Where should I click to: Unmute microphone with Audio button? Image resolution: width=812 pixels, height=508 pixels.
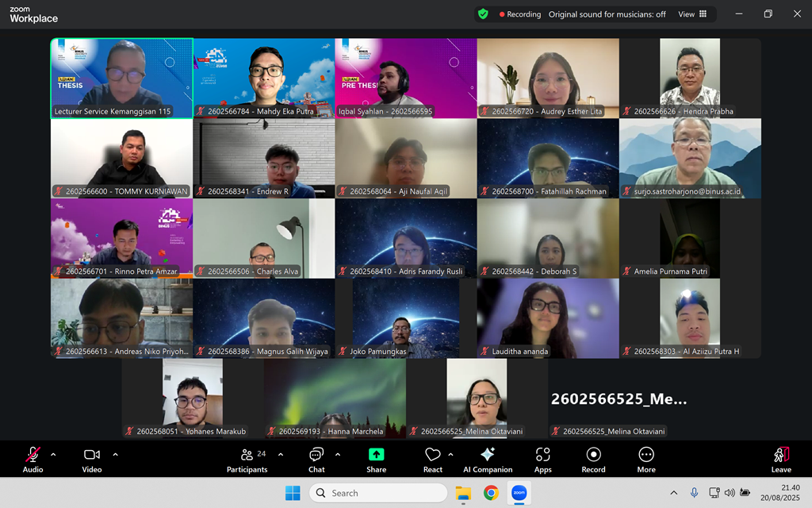click(33, 459)
